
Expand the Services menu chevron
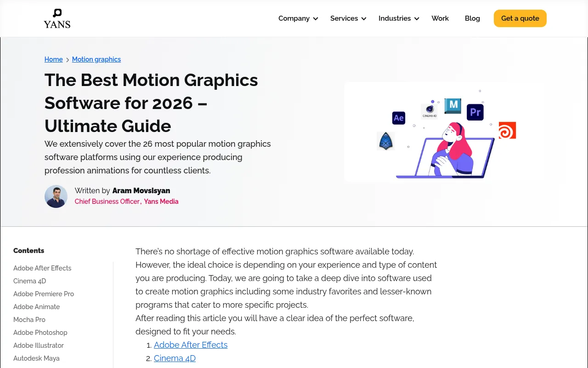tap(364, 19)
